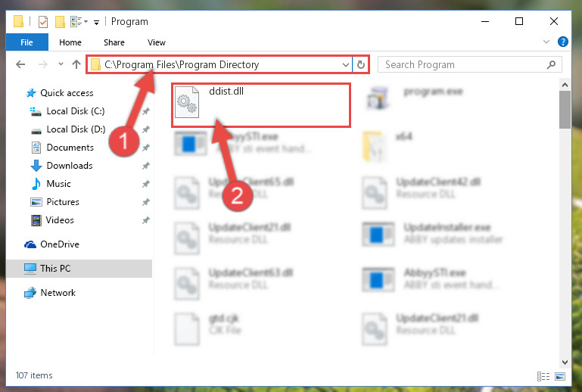
Task: Open Local Disk (C:) in sidebar
Action: (75, 111)
